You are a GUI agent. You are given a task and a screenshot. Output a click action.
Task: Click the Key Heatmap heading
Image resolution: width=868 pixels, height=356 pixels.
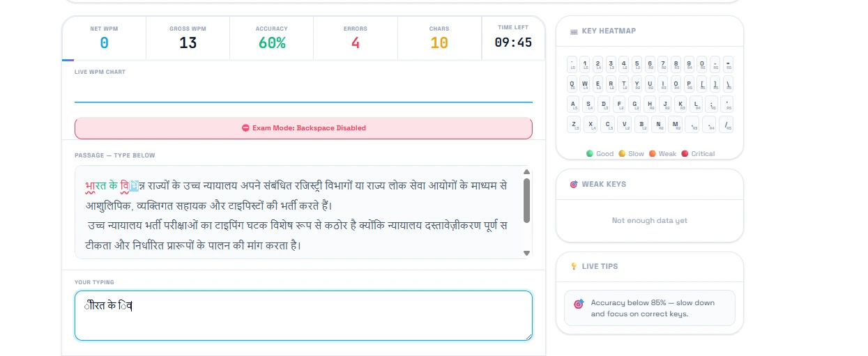click(609, 31)
